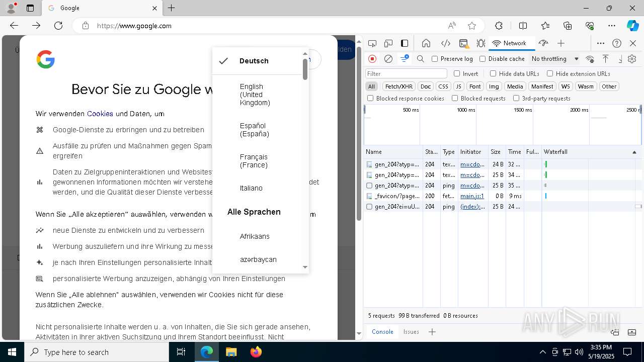Check Blocked response cookies
This screenshot has width=644, height=362.
point(370,99)
